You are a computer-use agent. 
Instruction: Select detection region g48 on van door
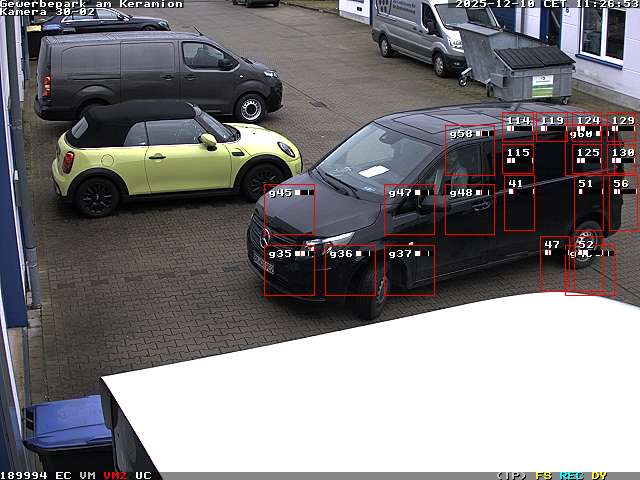click(469, 210)
